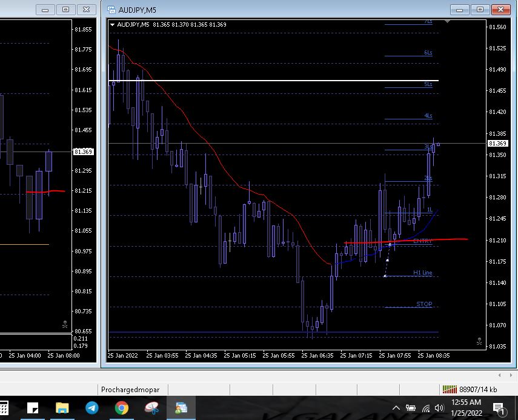Image resolution: width=518 pixels, height=420 pixels.
Task: Open Google Chrome from the taskbar
Action: click(x=122, y=408)
